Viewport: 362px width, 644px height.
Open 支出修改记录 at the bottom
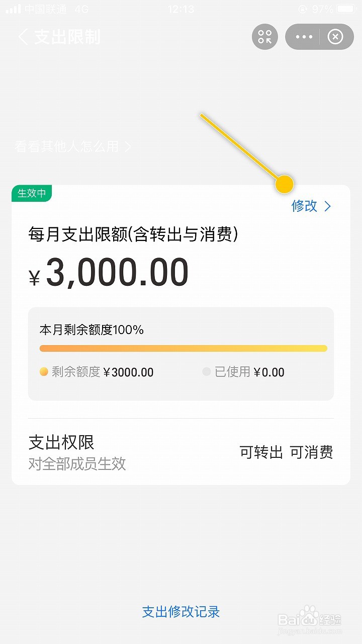pyautogui.click(x=181, y=611)
